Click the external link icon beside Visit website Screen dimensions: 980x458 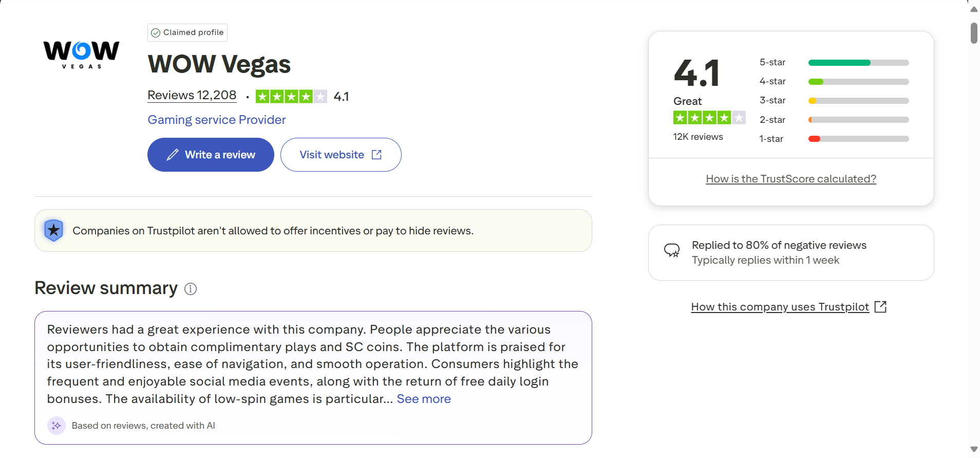click(376, 155)
